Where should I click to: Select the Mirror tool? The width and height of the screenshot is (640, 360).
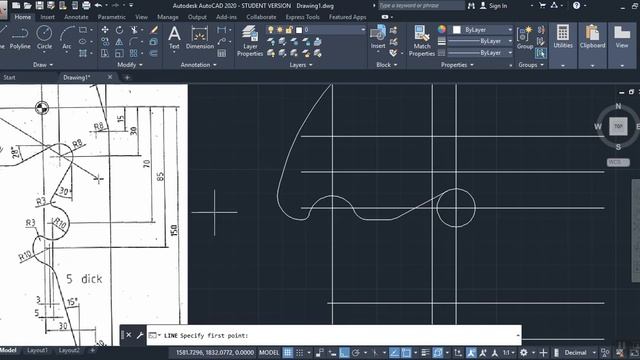(x=119, y=42)
